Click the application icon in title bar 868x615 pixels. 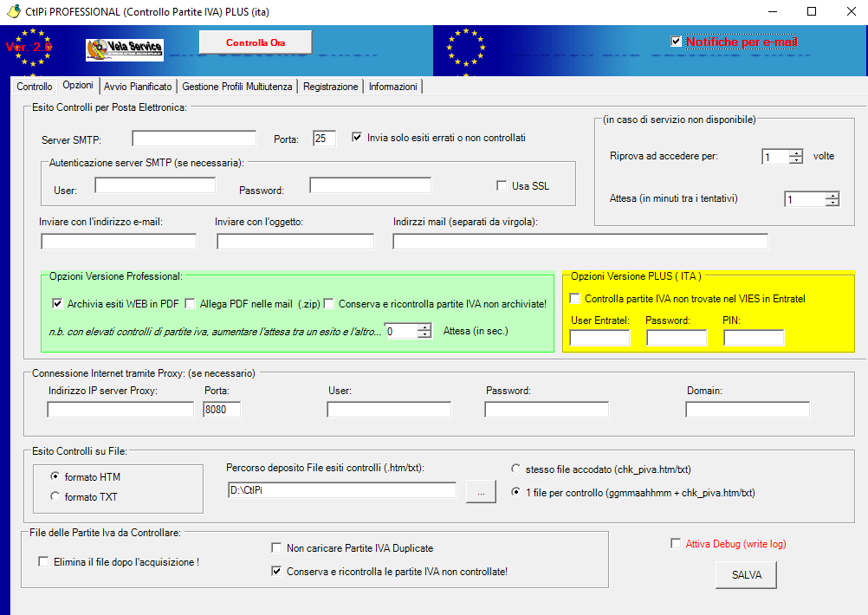click(x=13, y=11)
